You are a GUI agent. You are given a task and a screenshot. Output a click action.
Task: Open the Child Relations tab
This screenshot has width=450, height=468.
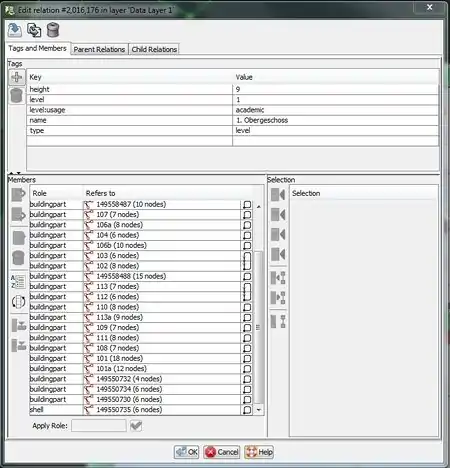click(x=154, y=49)
